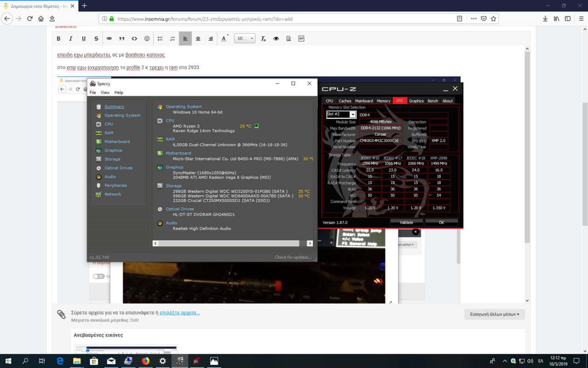Click Check for updates in Speccy
This screenshot has height=368, width=588.
(x=293, y=257)
